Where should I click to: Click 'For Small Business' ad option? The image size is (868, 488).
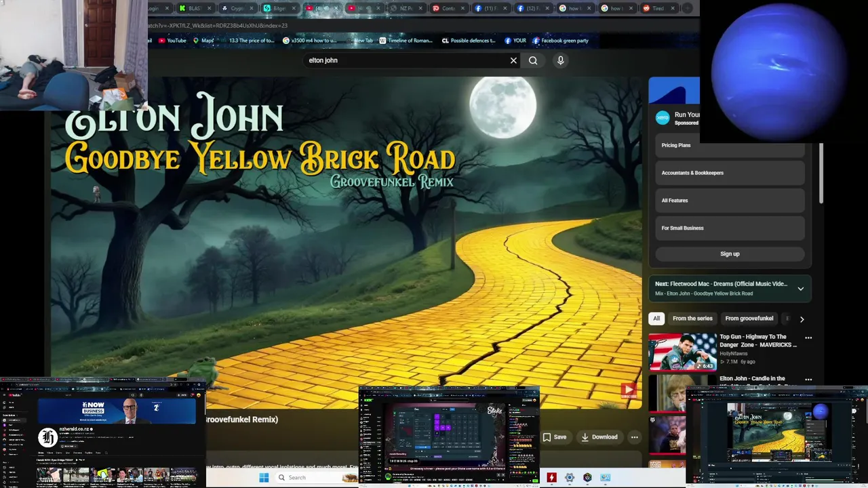point(730,228)
